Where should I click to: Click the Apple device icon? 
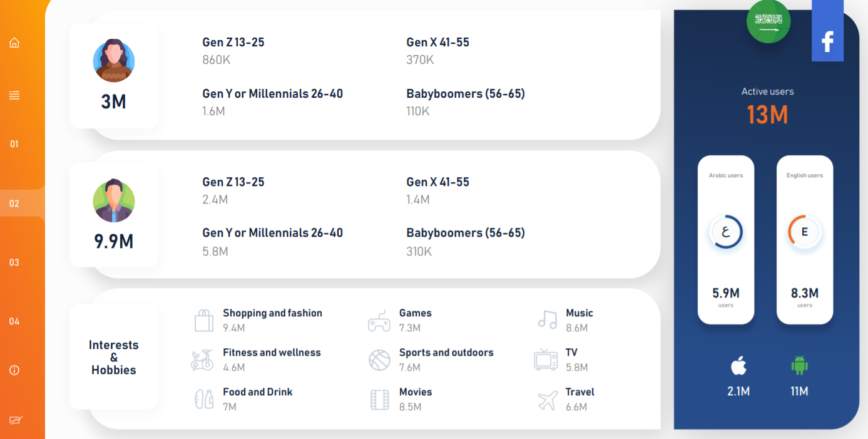tap(738, 365)
